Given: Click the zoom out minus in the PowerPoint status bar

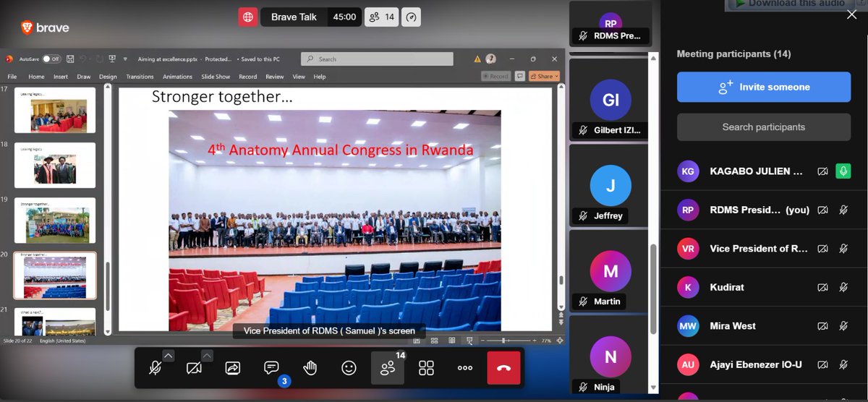Looking at the screenshot, I should coord(482,340).
